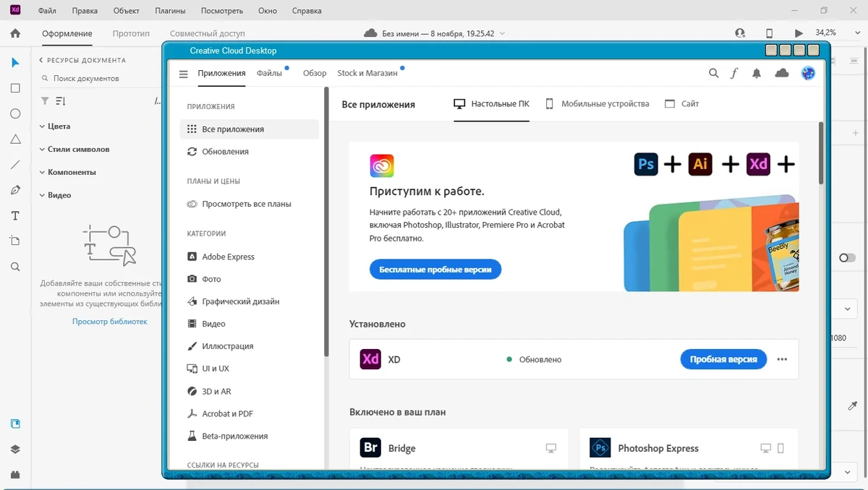Open the Плагины menu
Screen dimensions: 868x490
pos(170,11)
